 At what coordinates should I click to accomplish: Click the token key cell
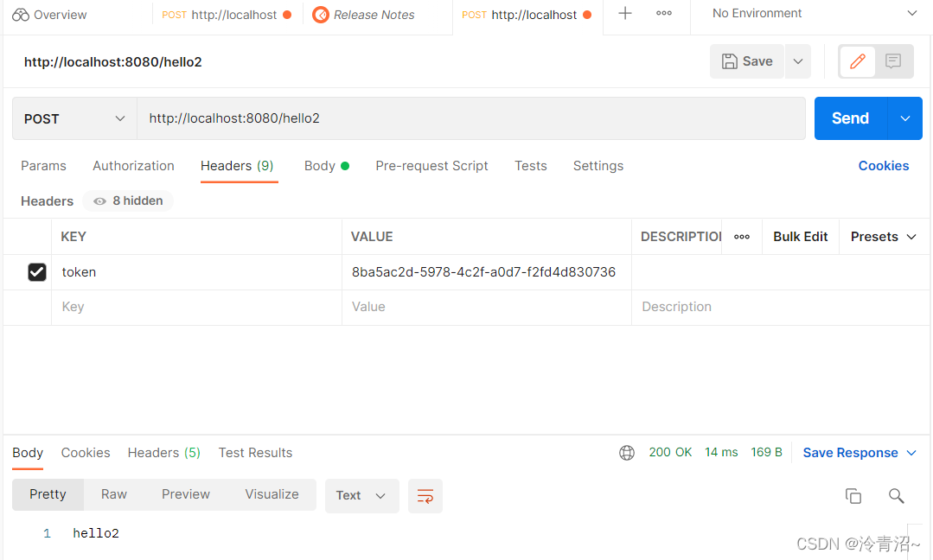click(196, 272)
